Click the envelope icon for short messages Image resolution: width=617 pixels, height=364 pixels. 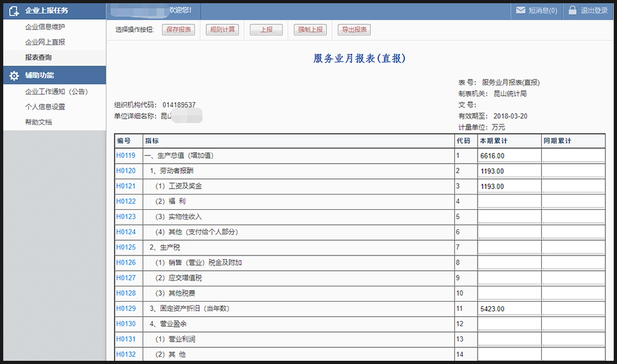click(x=520, y=10)
